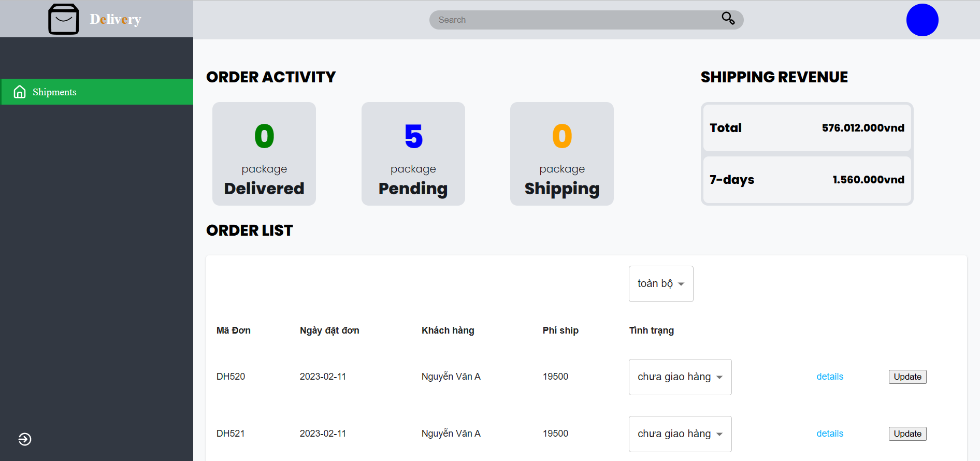Click the Delivery brand title

(x=116, y=19)
